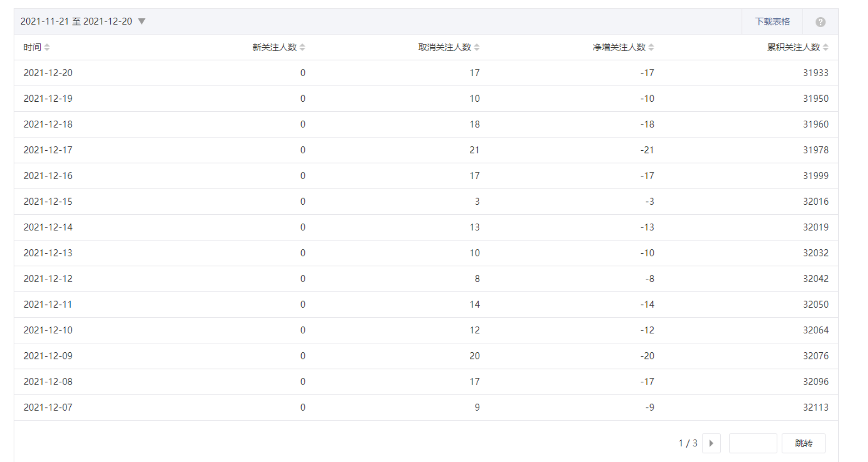Click cumulative value 32032
Screen dimensions: 868x462
(x=816, y=253)
